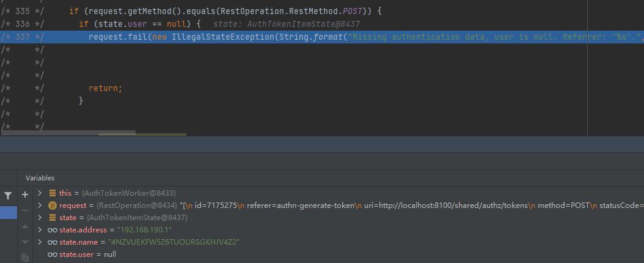
Task: Click the copy icon under watch arrows
Action: tap(25, 257)
